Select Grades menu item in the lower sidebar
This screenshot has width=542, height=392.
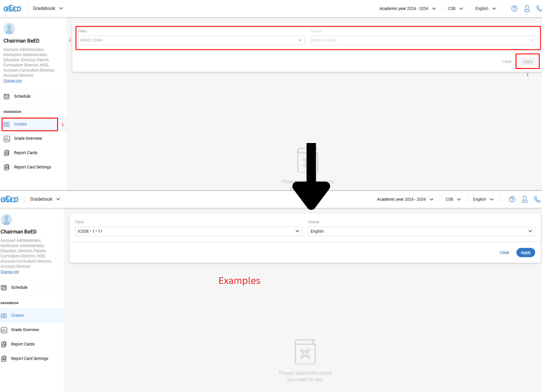pos(17,315)
